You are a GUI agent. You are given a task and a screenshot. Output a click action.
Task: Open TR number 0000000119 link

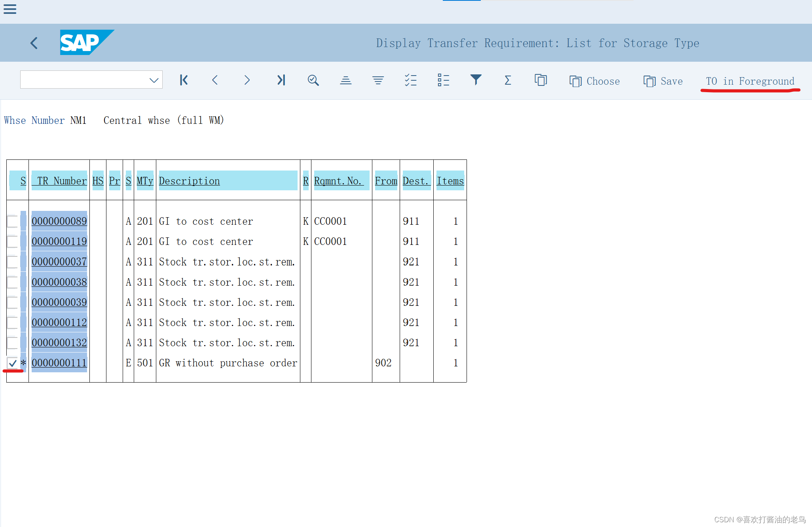pyautogui.click(x=59, y=241)
